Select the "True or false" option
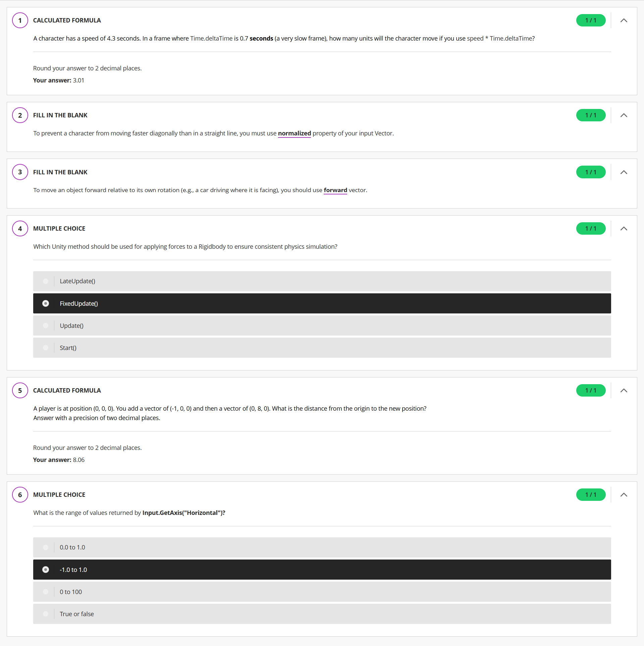The image size is (644, 646). point(46,614)
